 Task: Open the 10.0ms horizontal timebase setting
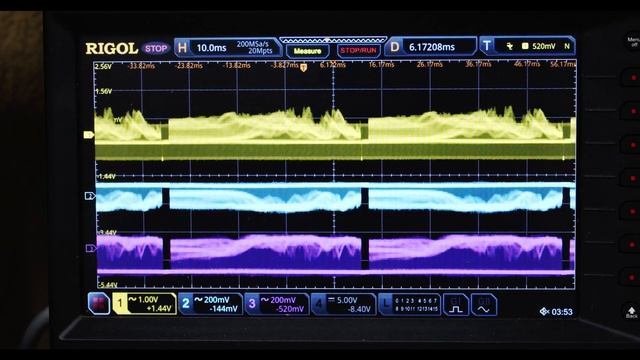click(x=211, y=48)
